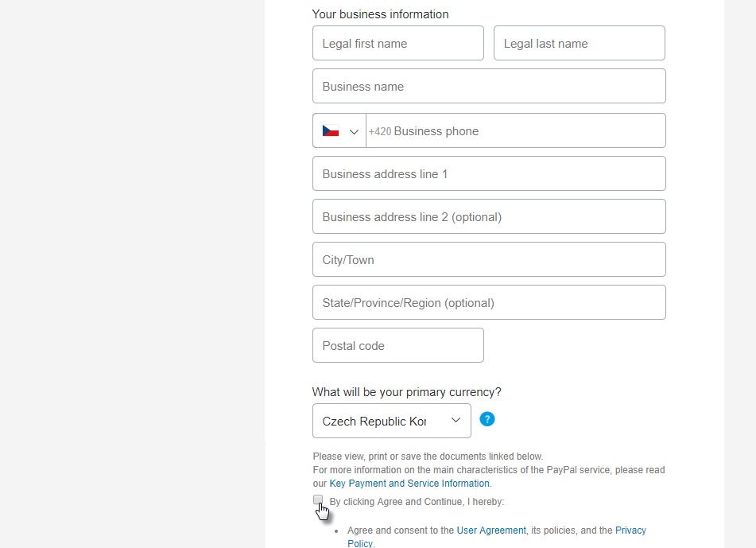Screen dimensions: 756x548
Task: Click 'What will be your primary currency?' text
Action: tap(406, 391)
